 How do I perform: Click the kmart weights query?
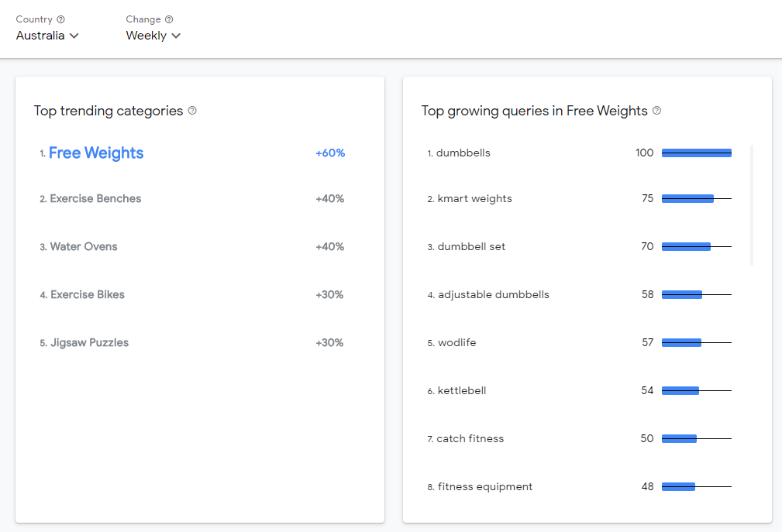point(474,199)
